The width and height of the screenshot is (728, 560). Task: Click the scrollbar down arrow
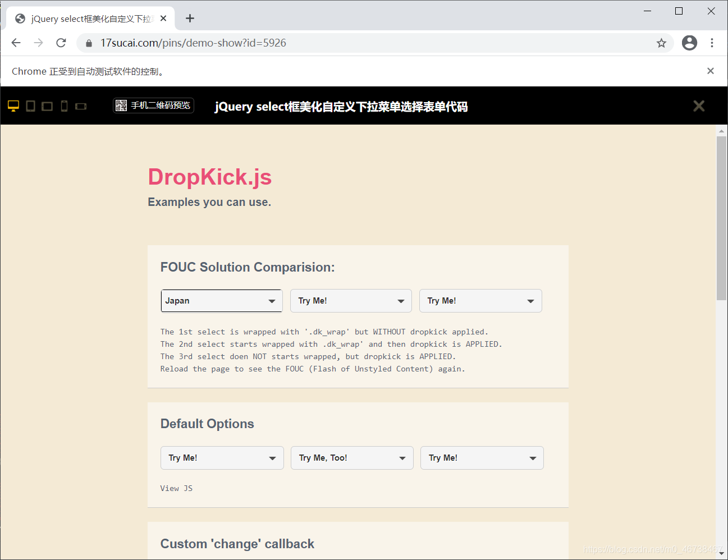pos(721,554)
